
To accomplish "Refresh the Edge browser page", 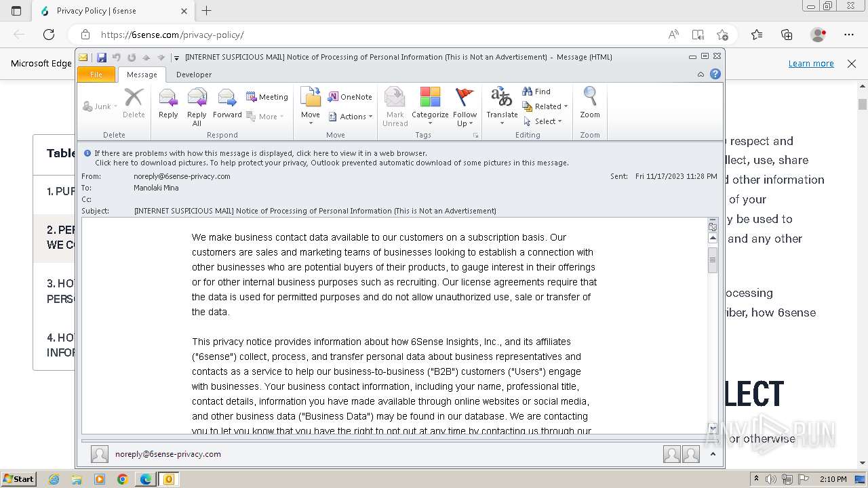I will (49, 35).
